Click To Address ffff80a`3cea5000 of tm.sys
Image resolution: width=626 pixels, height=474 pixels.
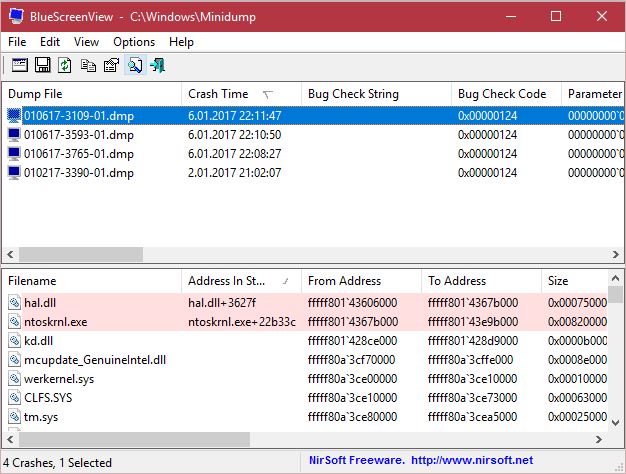coord(472,417)
